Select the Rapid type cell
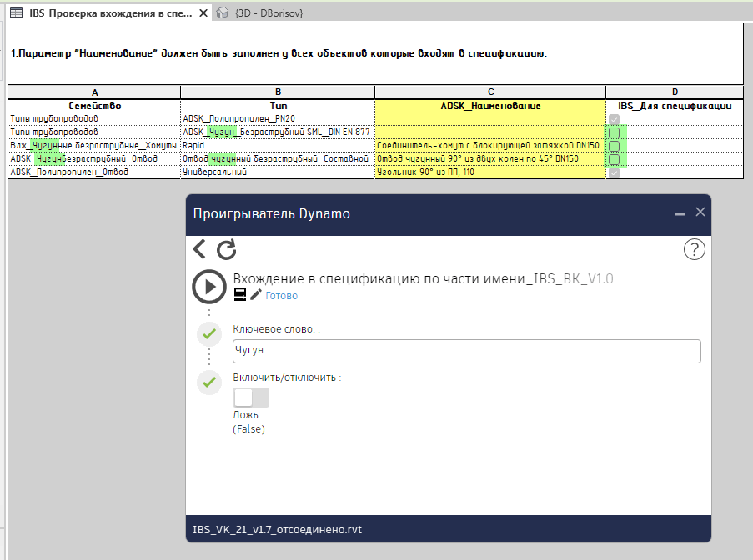This screenshot has height=560, width=753. coord(278,146)
